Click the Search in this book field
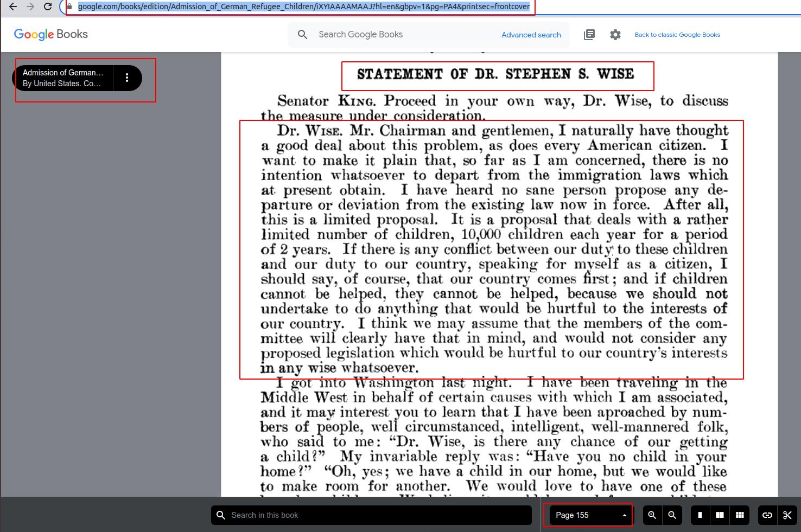This screenshot has height=532, width=801. [374, 515]
